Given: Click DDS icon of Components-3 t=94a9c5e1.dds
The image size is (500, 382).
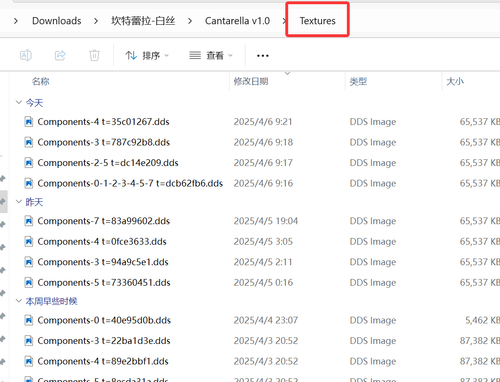Looking at the screenshot, I should (29, 262).
